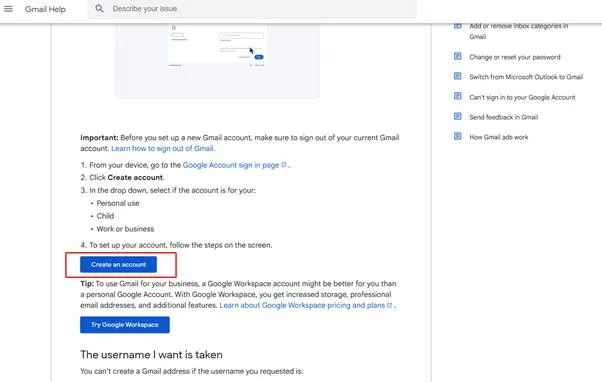Viewport: 602px width, 382px height.
Task: Click article icon beside 'Send feedback in Gmail'
Action: [458, 116]
